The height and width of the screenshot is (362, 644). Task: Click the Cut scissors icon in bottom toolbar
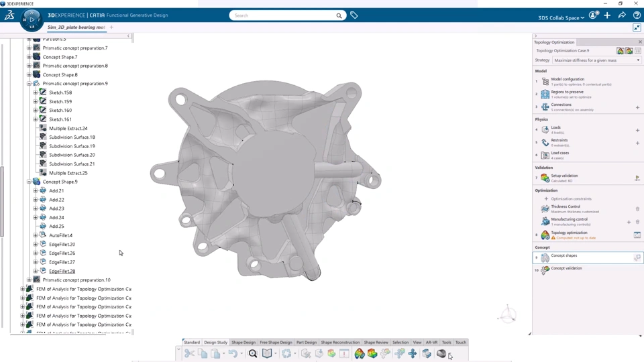click(x=189, y=353)
